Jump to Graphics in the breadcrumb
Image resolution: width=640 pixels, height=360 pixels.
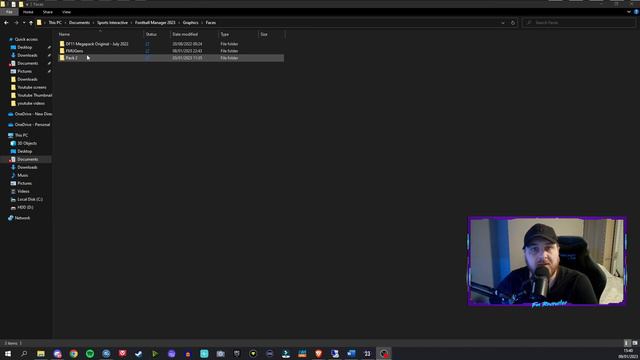(x=191, y=23)
